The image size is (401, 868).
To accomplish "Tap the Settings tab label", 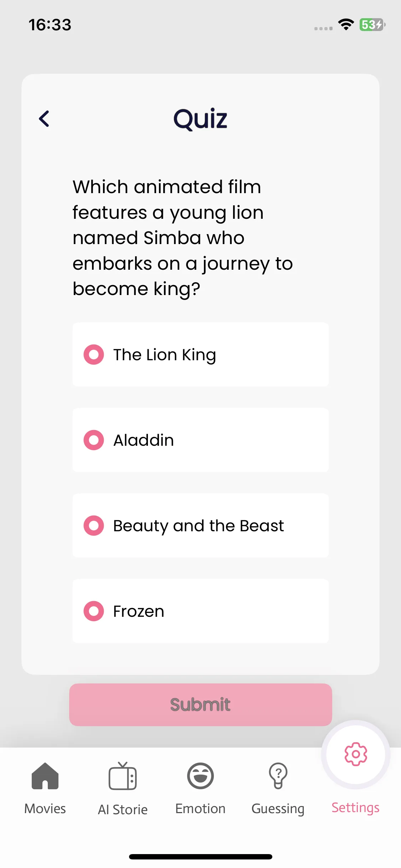I will click(356, 808).
